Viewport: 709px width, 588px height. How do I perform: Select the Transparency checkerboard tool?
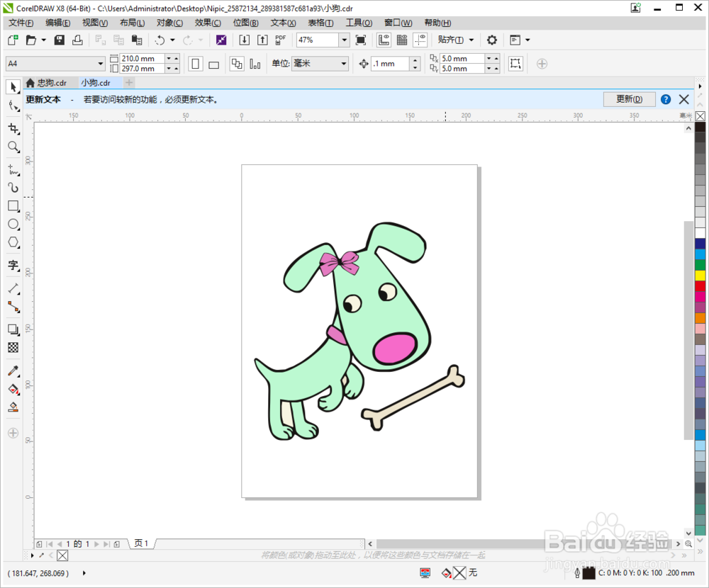pos(13,348)
